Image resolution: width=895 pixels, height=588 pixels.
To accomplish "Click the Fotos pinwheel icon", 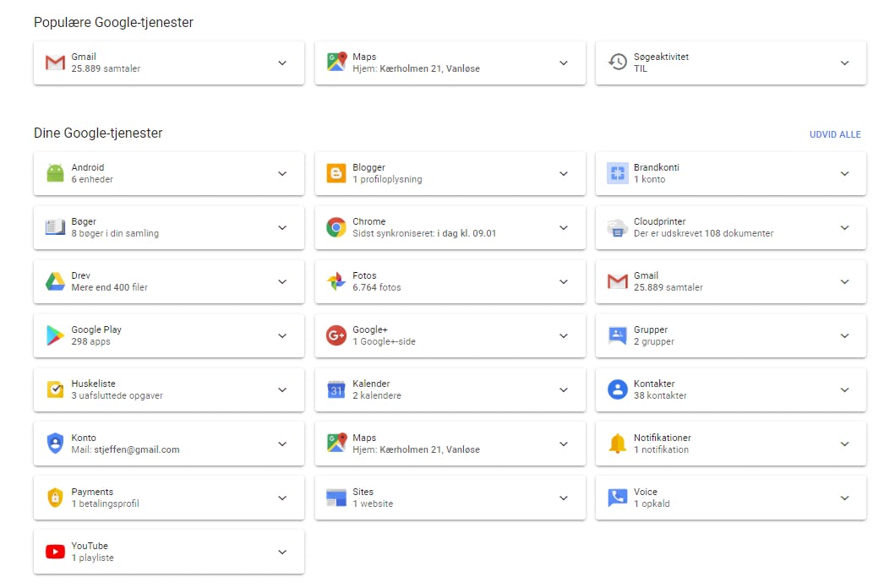I will pos(336,281).
